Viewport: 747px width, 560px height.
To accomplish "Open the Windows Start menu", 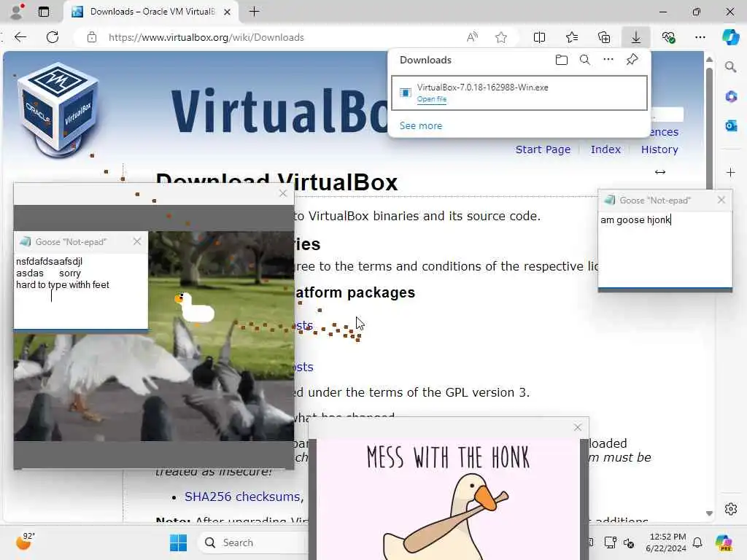I will 178,542.
